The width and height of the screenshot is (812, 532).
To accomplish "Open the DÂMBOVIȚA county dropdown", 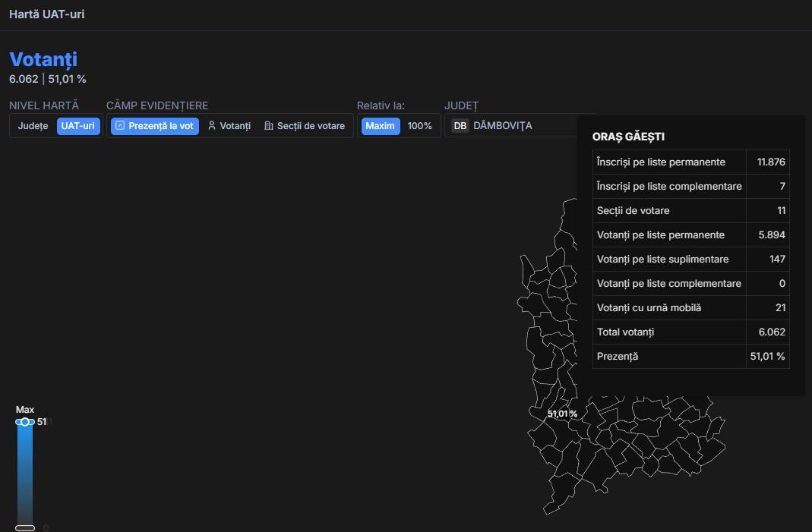I will (x=503, y=126).
